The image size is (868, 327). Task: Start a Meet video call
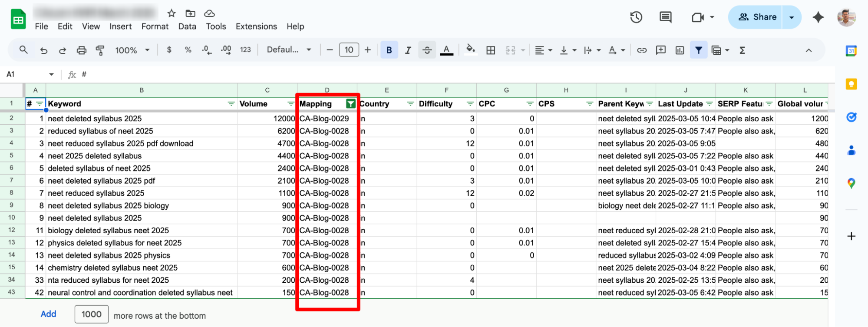coord(698,17)
